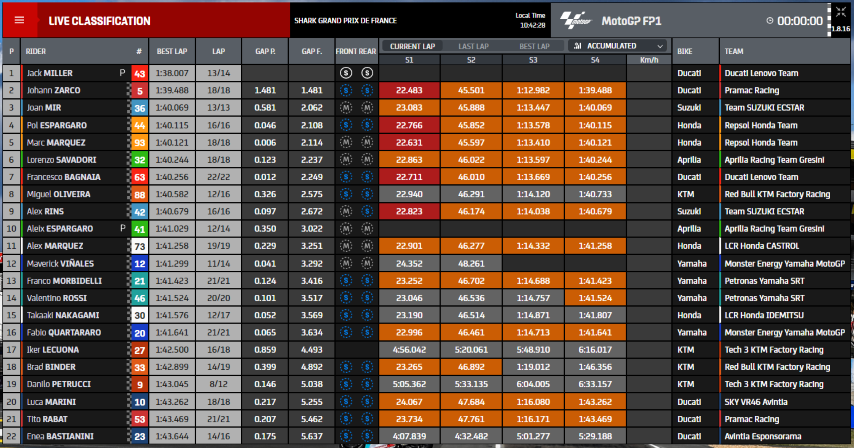Click Jack Miller's front tyre S icon

pyautogui.click(x=346, y=73)
